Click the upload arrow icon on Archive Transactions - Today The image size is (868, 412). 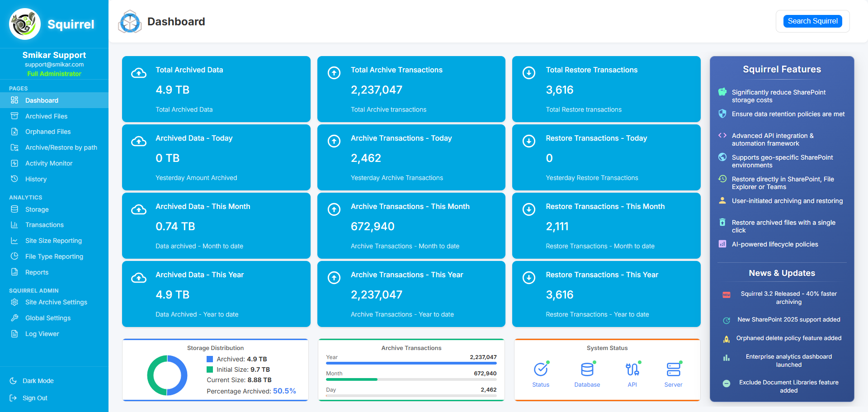click(x=334, y=141)
